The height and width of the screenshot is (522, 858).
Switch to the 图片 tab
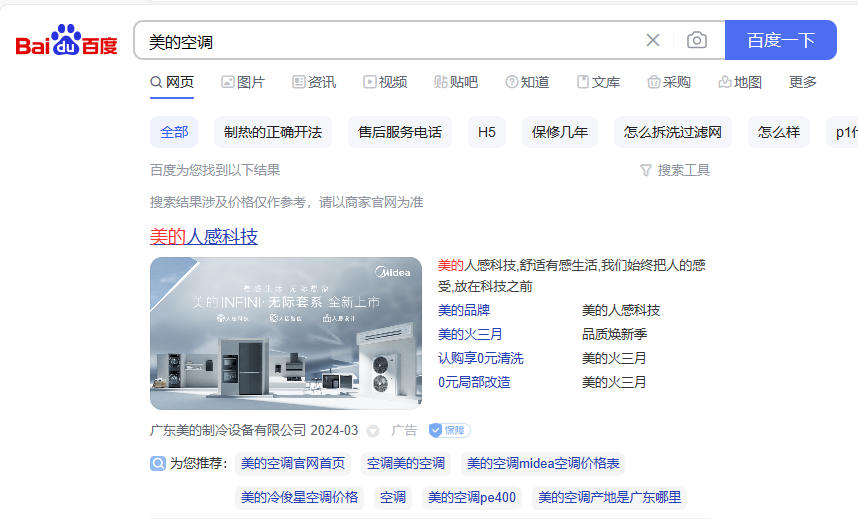click(243, 82)
